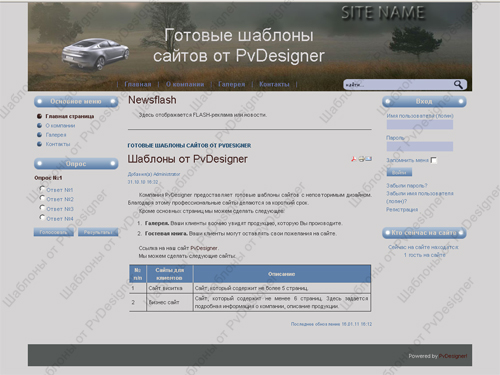This screenshot has height=375, width=500.
Task: Open Главная in top navigation
Action: pos(138,84)
